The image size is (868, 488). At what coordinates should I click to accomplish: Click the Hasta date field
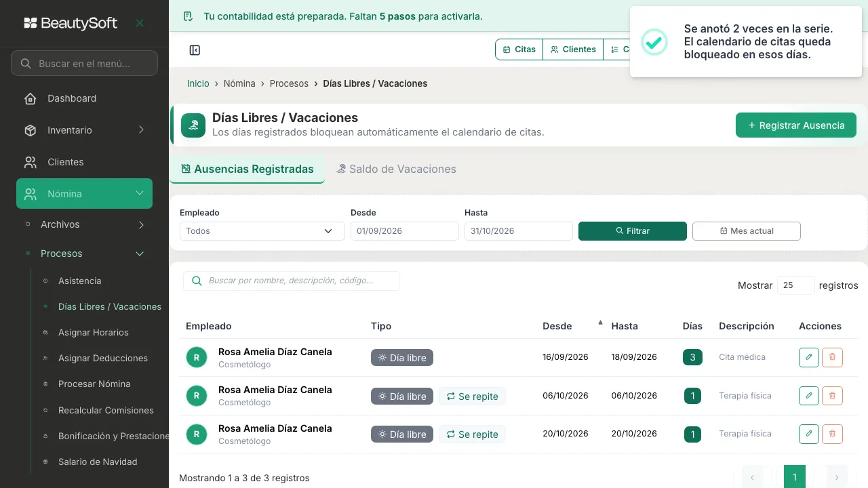tap(519, 231)
